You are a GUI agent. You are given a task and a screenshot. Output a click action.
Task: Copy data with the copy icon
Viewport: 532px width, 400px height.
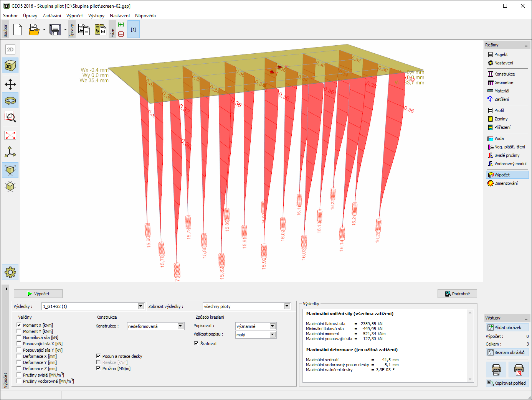[x=84, y=30]
